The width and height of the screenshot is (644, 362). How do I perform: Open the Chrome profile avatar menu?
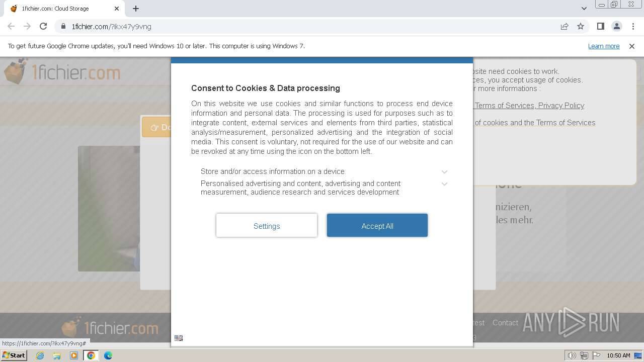pos(616,26)
